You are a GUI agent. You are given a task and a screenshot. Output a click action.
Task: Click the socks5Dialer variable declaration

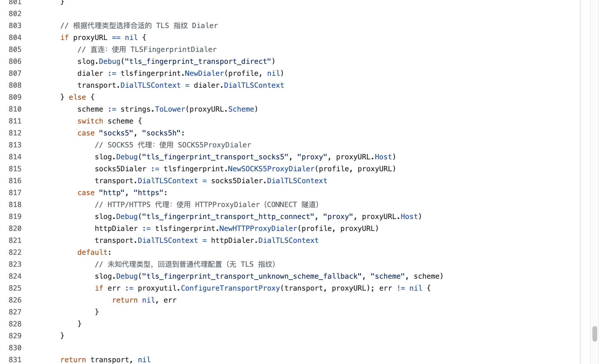(121, 169)
